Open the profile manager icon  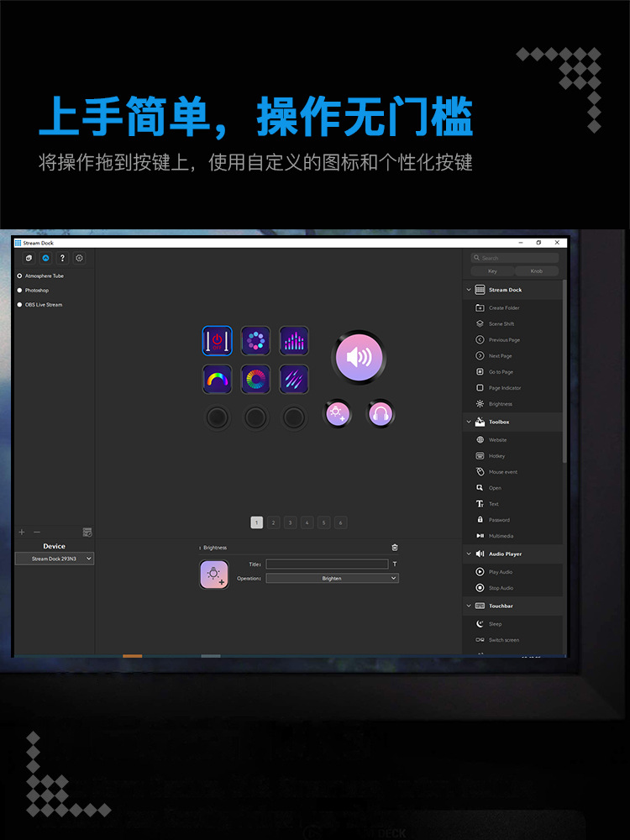click(x=87, y=532)
